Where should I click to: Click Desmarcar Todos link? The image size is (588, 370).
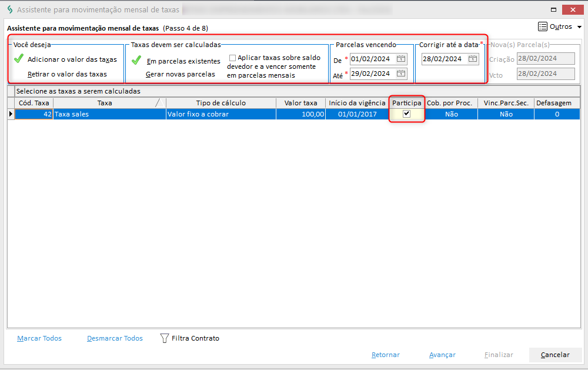115,338
